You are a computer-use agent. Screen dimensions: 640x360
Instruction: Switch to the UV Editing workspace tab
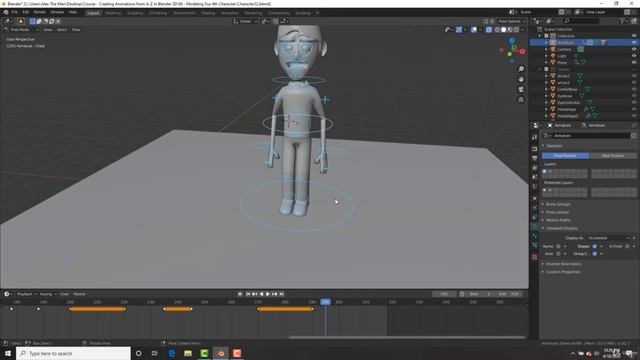pos(158,13)
